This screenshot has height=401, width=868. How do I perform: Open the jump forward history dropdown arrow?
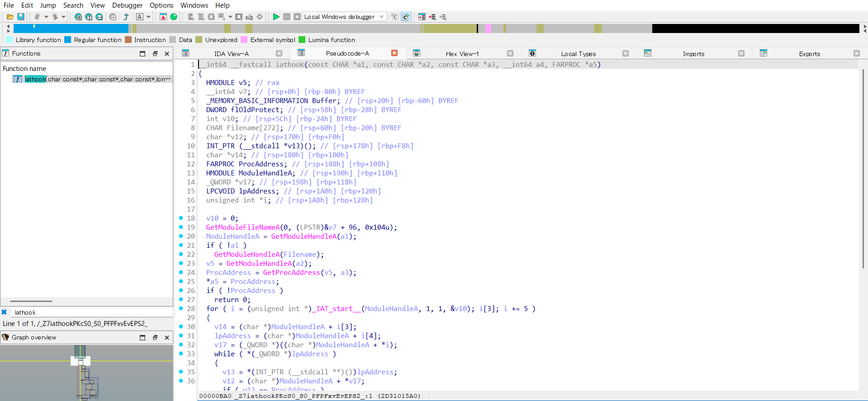(x=64, y=17)
